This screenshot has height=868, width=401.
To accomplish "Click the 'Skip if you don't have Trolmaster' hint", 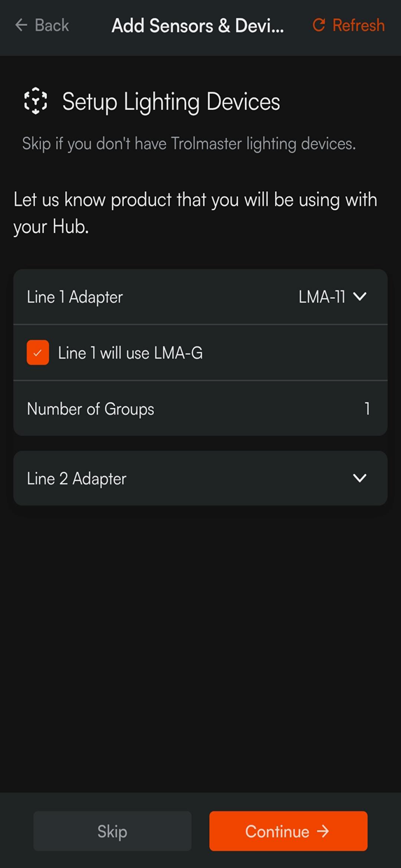I will pos(189,144).
